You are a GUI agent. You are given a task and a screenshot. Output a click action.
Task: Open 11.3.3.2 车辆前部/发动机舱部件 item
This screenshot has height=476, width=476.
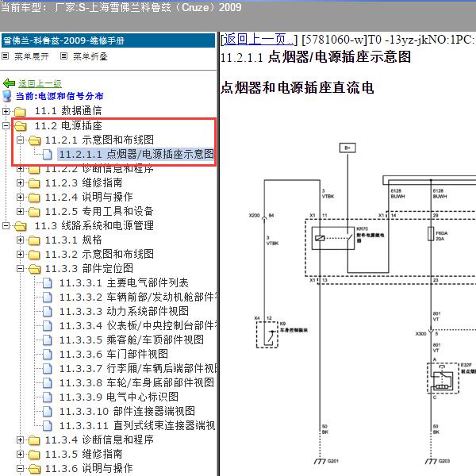[138, 297]
